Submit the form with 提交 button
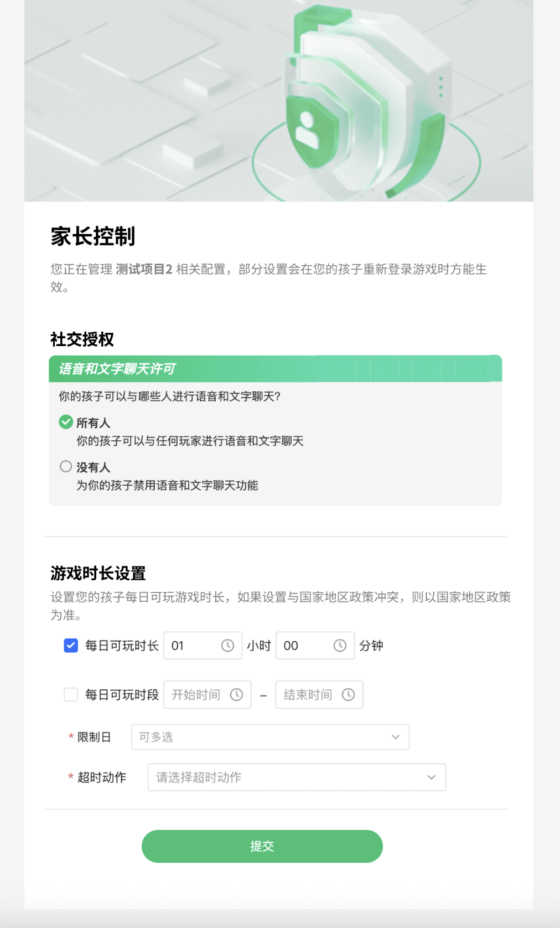 pyautogui.click(x=262, y=846)
